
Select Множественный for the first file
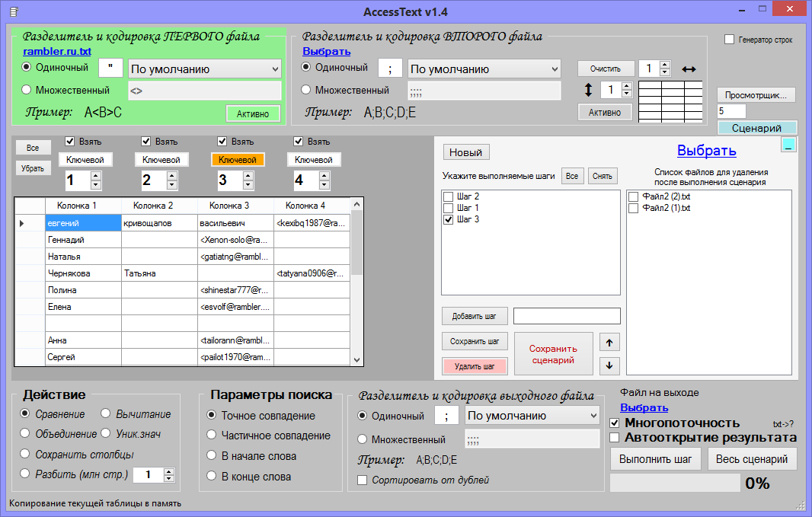pyautogui.click(x=27, y=90)
